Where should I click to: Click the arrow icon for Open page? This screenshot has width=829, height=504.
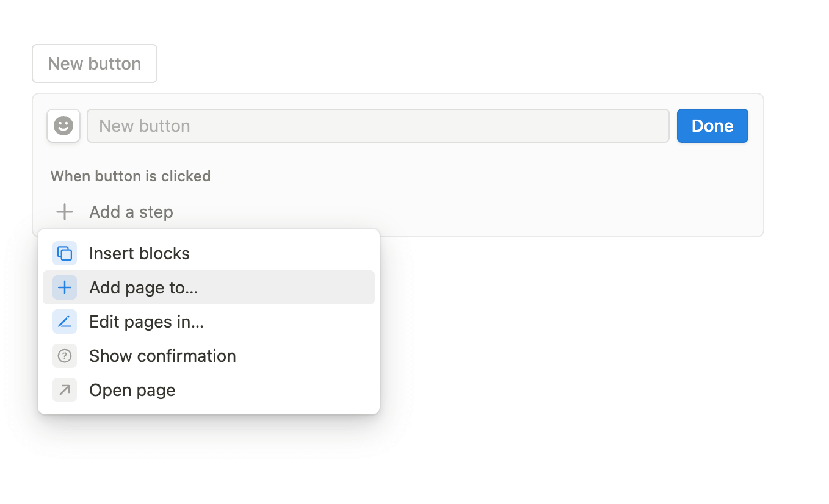pyautogui.click(x=65, y=390)
